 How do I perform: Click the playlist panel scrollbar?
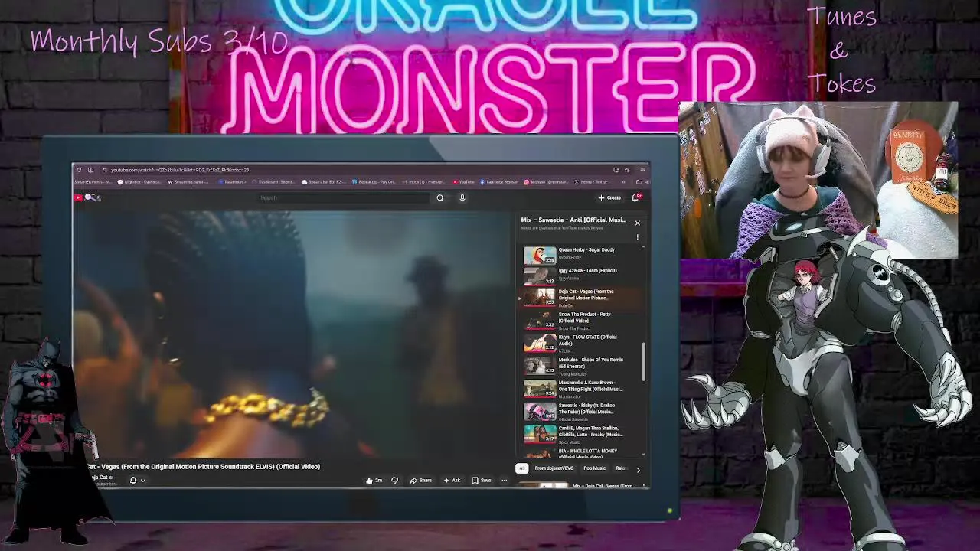[x=644, y=361]
